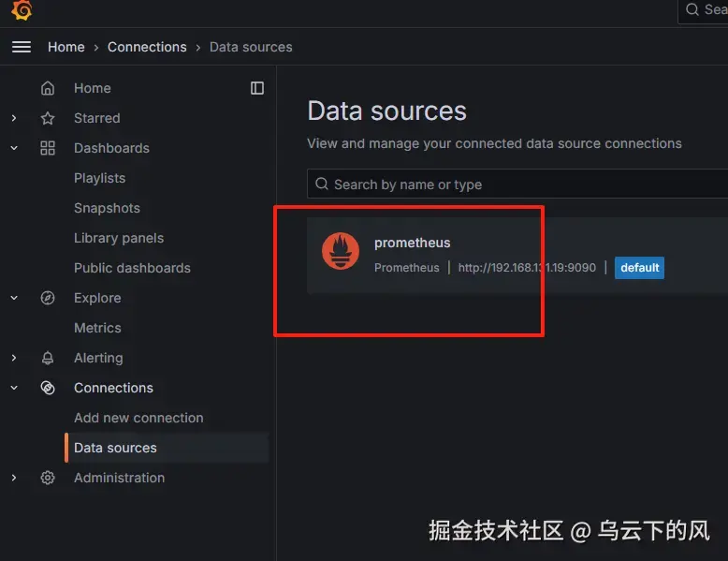Open Metrics under Explore
Image resolution: width=728 pixels, height=561 pixels.
[97, 328]
